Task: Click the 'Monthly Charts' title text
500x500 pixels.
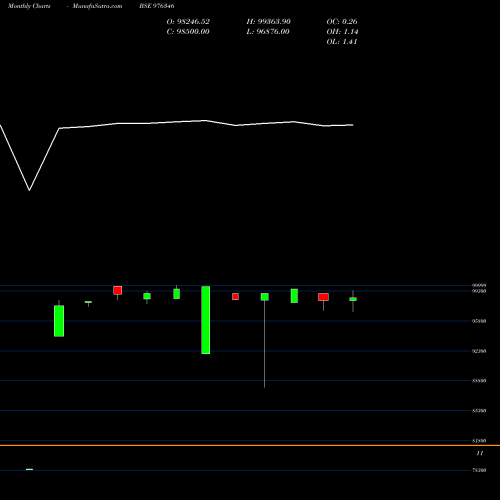Action: 29,6
